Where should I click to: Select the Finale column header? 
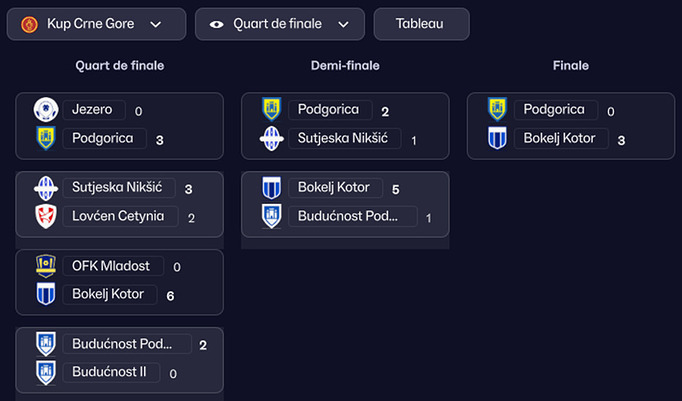click(x=570, y=66)
